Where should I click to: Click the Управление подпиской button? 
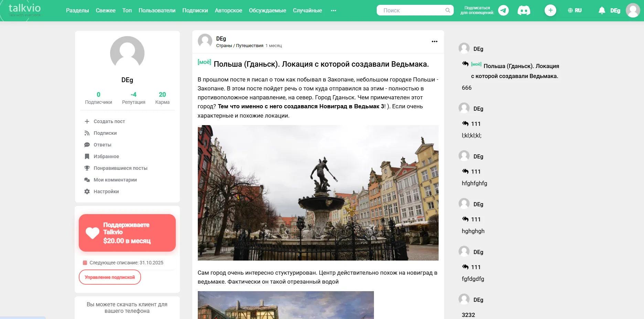(110, 277)
